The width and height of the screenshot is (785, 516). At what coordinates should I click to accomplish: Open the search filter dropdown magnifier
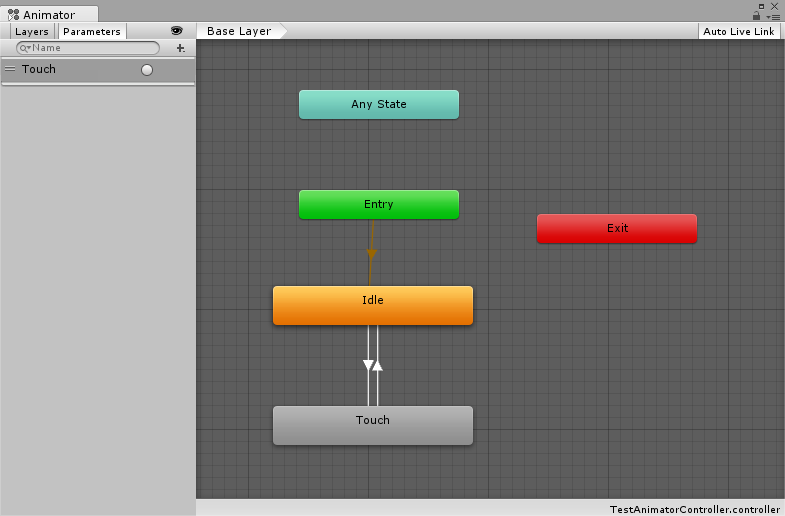coord(25,48)
